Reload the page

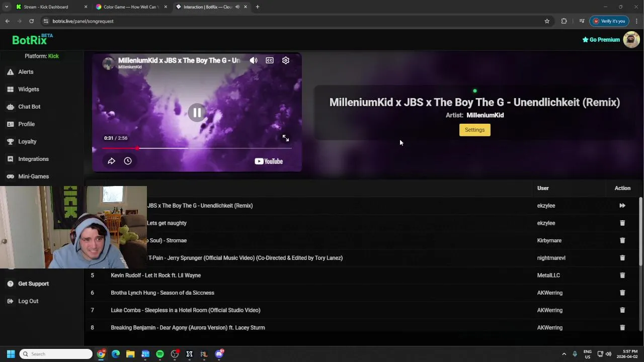(x=31, y=21)
